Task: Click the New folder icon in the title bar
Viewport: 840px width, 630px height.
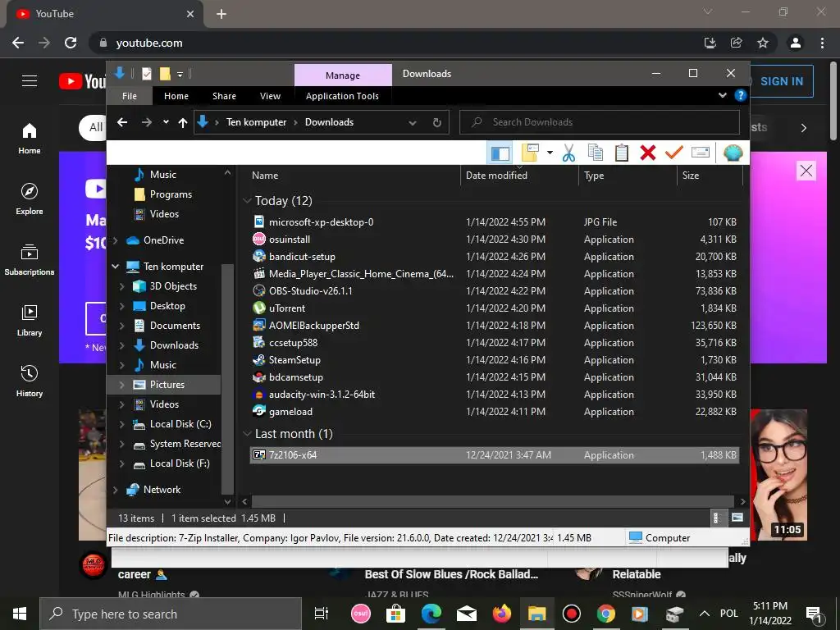Action: point(165,74)
